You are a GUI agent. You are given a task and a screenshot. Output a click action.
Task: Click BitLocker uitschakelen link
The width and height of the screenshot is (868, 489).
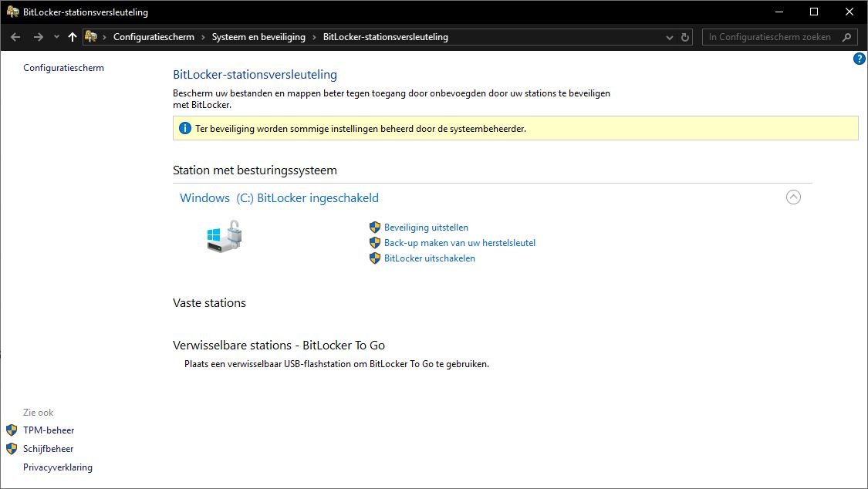pyautogui.click(x=430, y=258)
